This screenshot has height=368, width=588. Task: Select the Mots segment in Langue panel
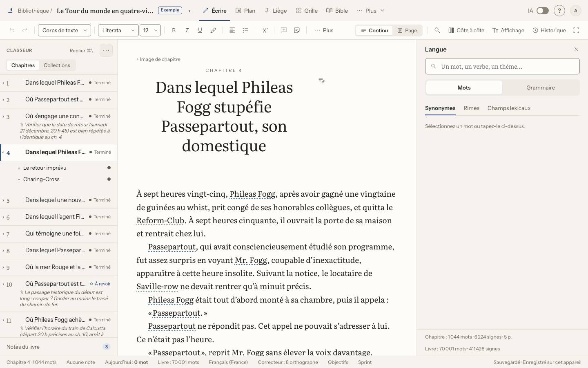click(464, 88)
